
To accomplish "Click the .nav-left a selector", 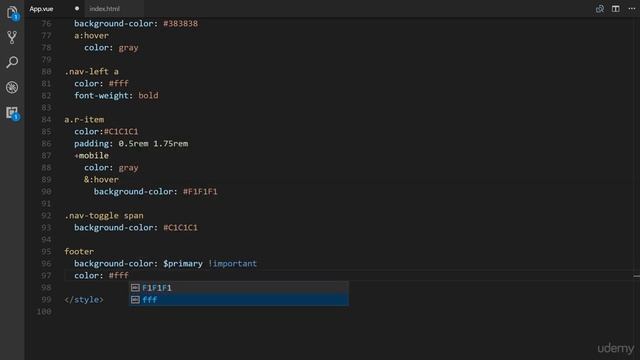I will [x=91, y=71].
